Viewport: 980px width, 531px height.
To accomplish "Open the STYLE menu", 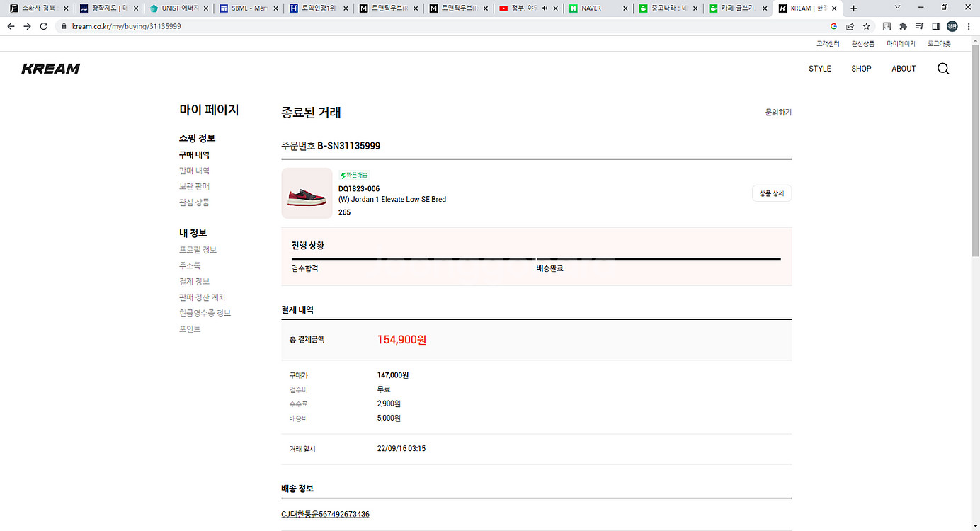I will pyautogui.click(x=820, y=69).
